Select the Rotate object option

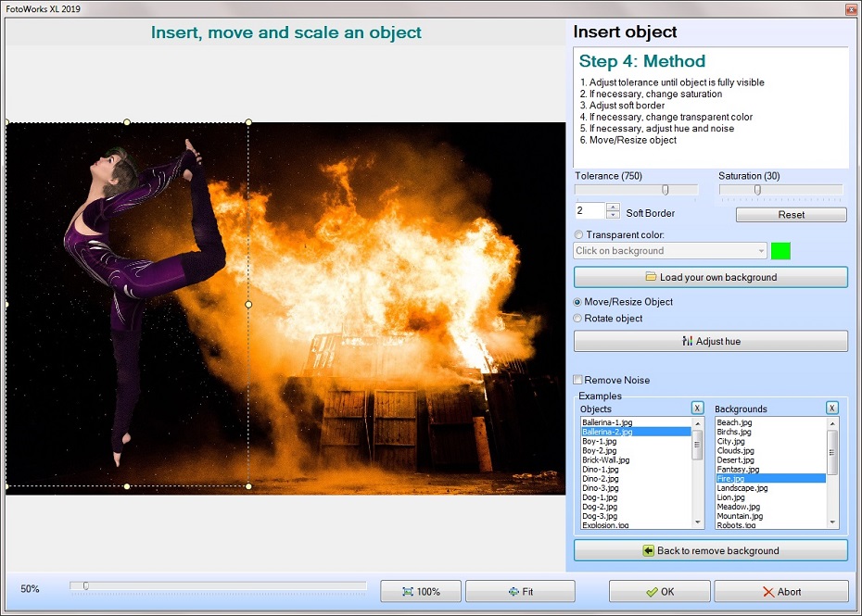click(x=577, y=318)
